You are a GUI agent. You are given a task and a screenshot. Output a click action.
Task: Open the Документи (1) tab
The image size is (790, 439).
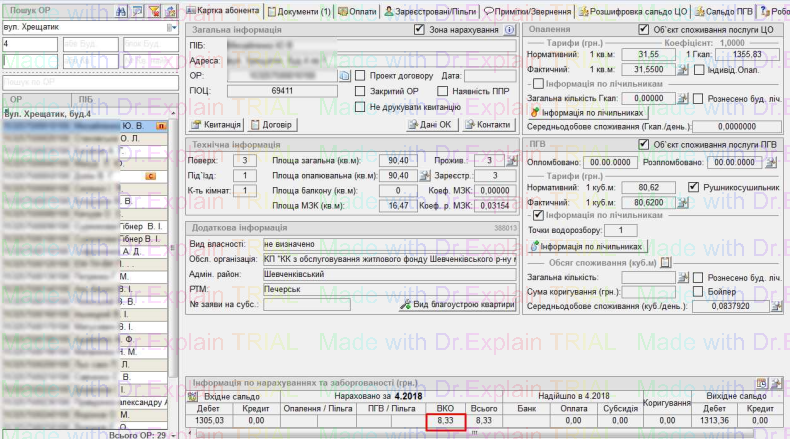303,11
